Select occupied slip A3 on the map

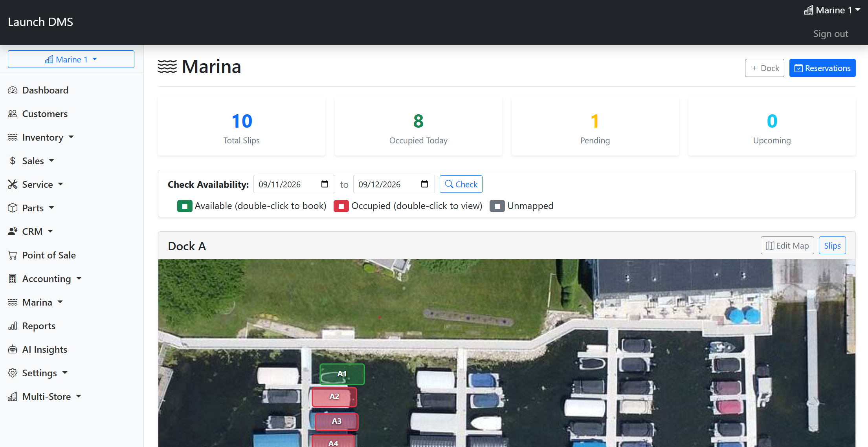[336, 421]
